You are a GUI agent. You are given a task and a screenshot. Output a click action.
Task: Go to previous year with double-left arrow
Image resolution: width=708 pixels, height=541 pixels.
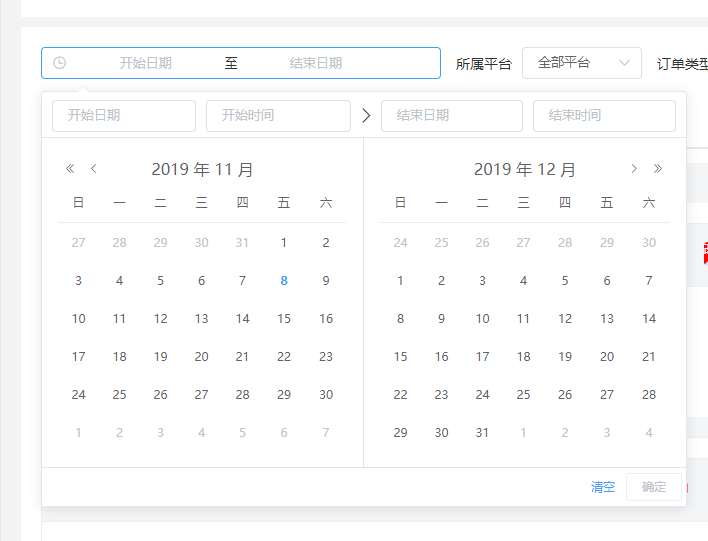(70, 169)
